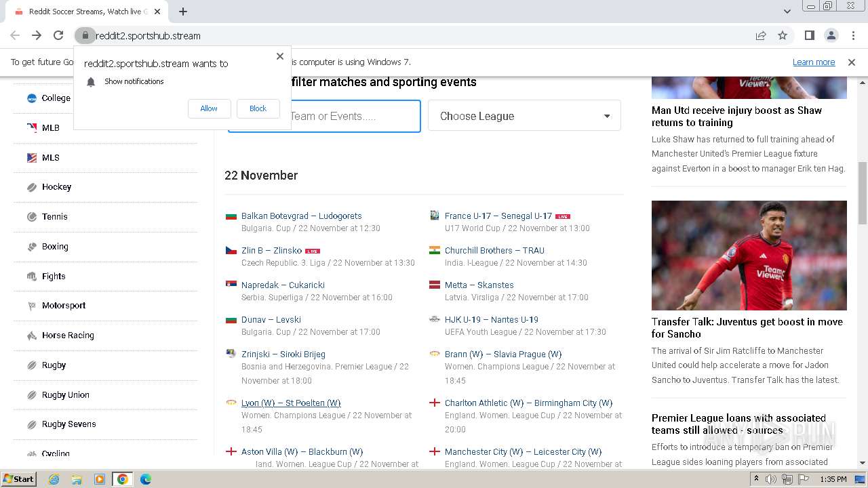Image resolution: width=868 pixels, height=488 pixels.
Task: Click the Tennis icon in sidebar
Action: point(32,217)
